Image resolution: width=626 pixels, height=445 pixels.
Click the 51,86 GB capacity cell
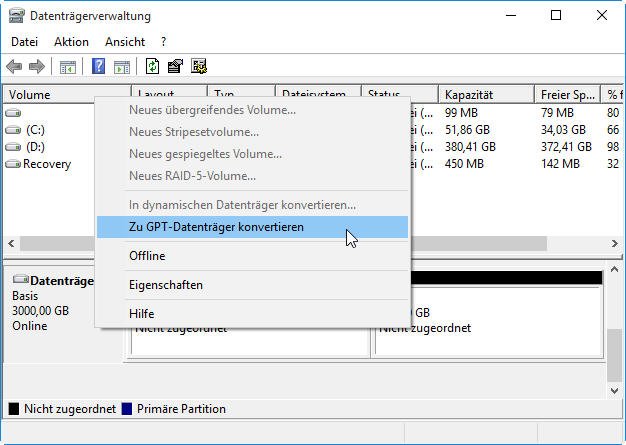pyautogui.click(x=467, y=130)
